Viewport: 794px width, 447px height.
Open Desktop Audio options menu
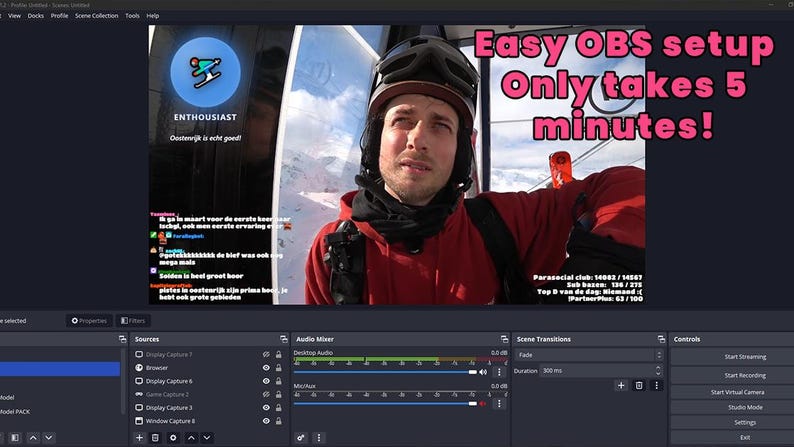[499, 372]
